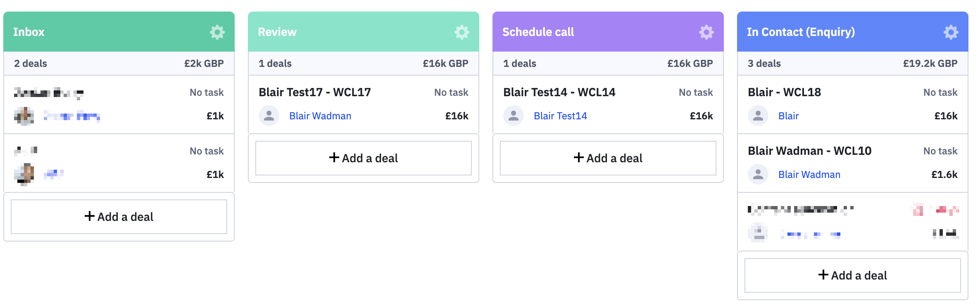Add a deal to In Contact (Enquiry)

pyautogui.click(x=853, y=275)
